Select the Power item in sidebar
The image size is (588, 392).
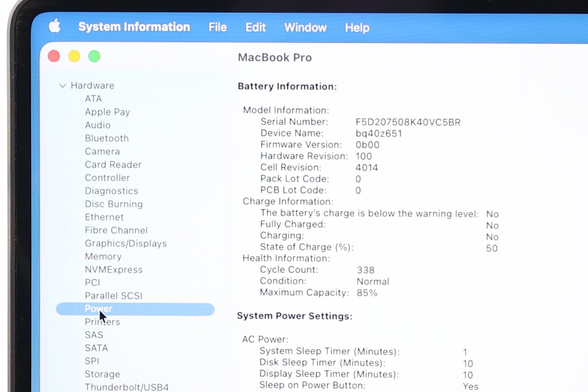pyautogui.click(x=98, y=309)
